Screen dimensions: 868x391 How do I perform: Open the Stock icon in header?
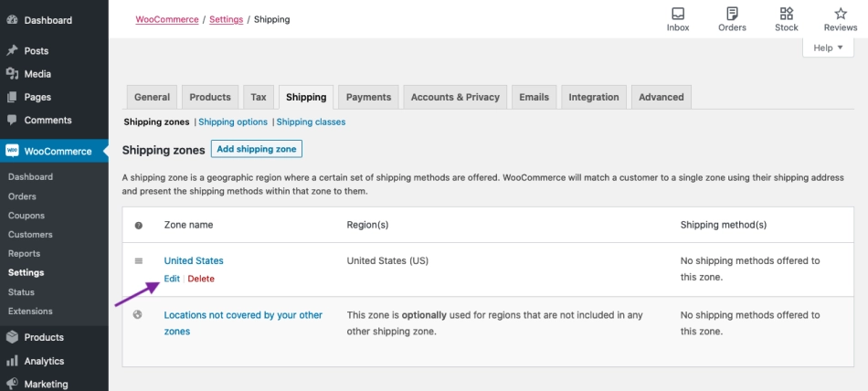(786, 14)
